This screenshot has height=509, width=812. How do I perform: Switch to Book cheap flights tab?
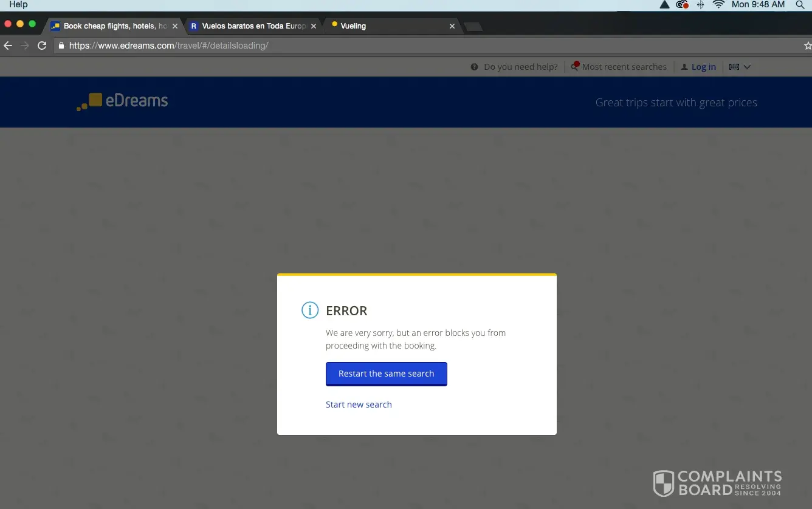114,26
